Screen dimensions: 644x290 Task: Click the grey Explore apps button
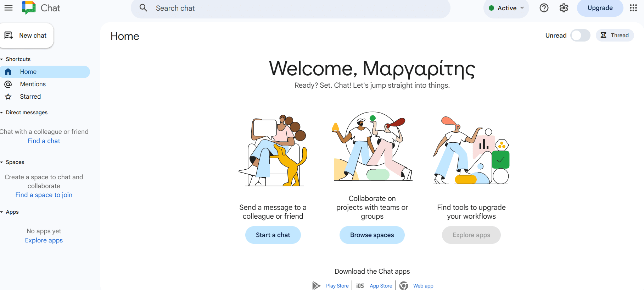[471, 235]
